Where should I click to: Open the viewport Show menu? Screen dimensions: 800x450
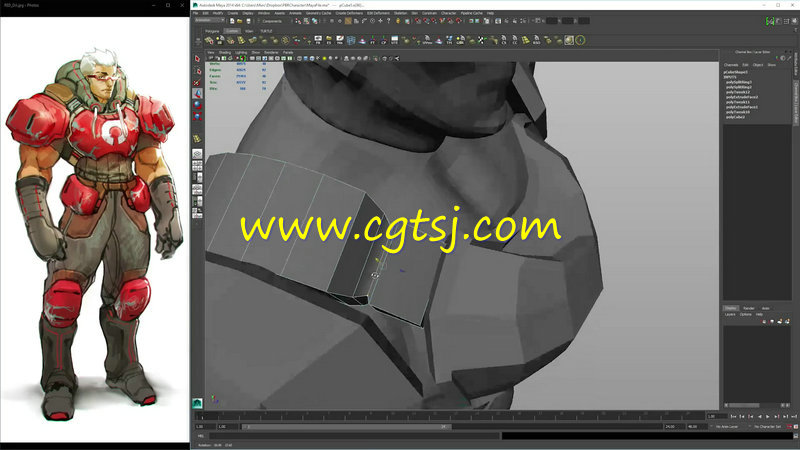coord(256,53)
